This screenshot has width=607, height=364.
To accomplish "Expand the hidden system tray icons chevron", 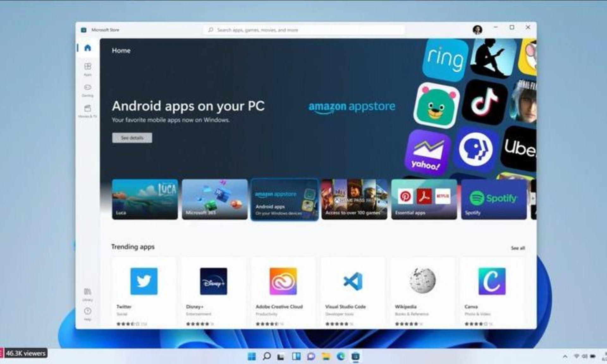I will (565, 357).
